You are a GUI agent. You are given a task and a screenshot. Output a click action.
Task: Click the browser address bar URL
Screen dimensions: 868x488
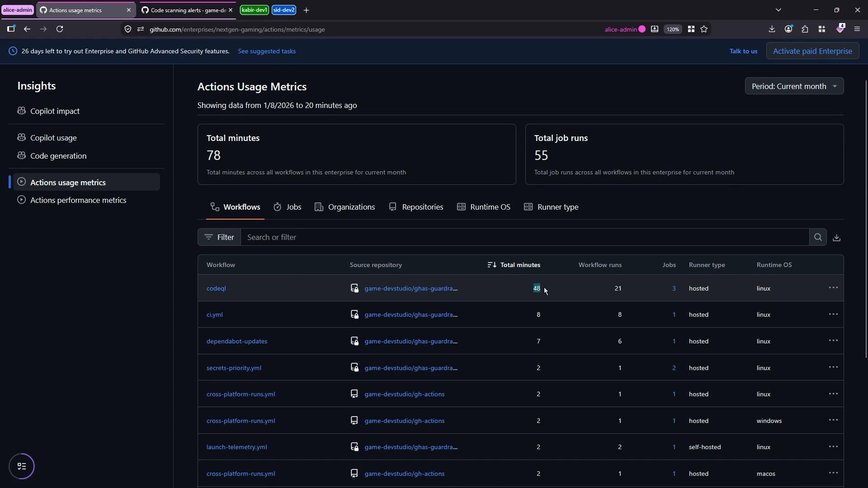(237, 29)
